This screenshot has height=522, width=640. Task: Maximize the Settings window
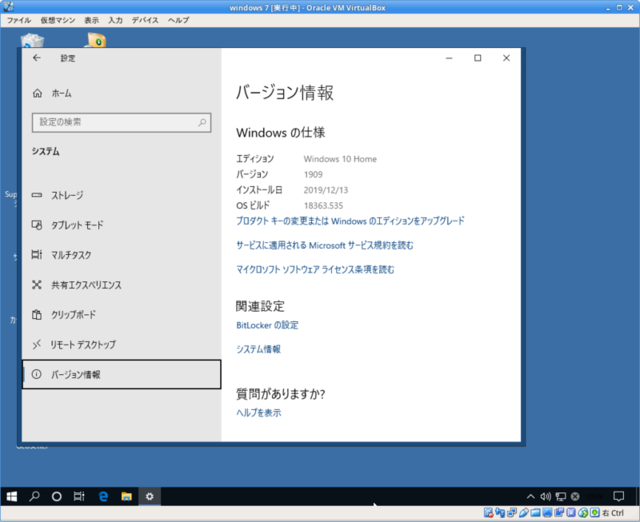click(x=478, y=58)
